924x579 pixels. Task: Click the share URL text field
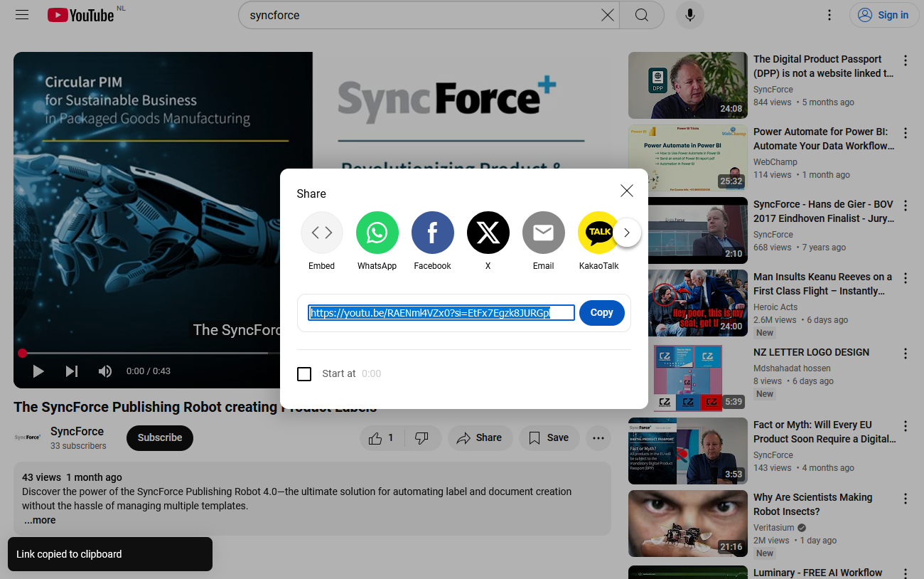click(441, 313)
